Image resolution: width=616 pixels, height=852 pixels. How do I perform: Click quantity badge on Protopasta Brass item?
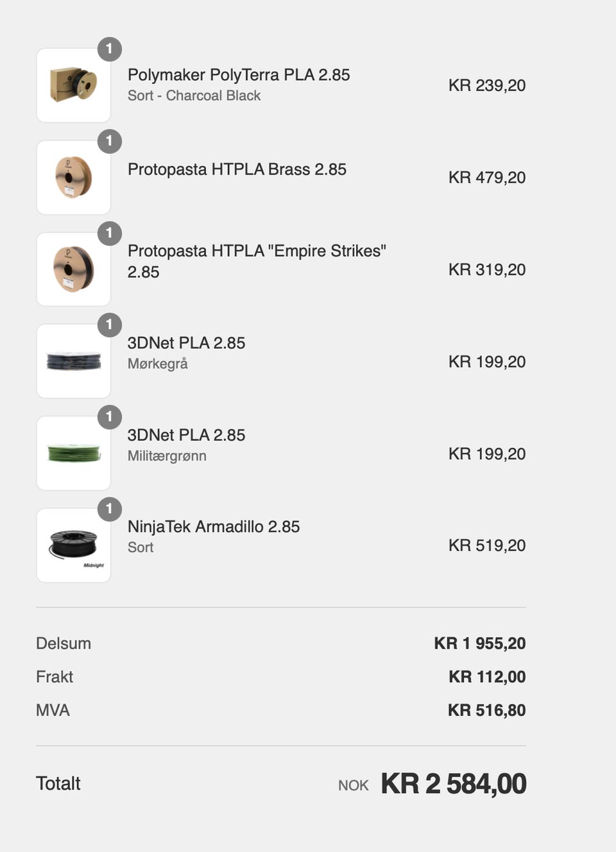coord(110,141)
